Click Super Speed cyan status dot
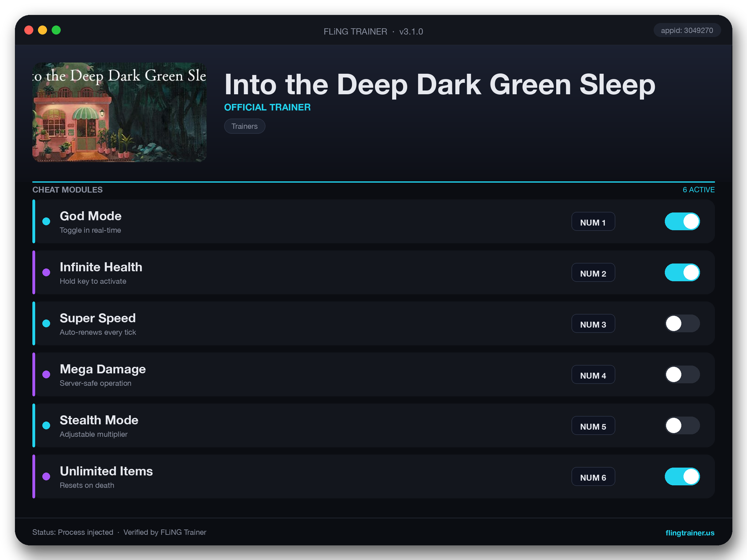Screen dimensions: 747x560 pos(46,323)
